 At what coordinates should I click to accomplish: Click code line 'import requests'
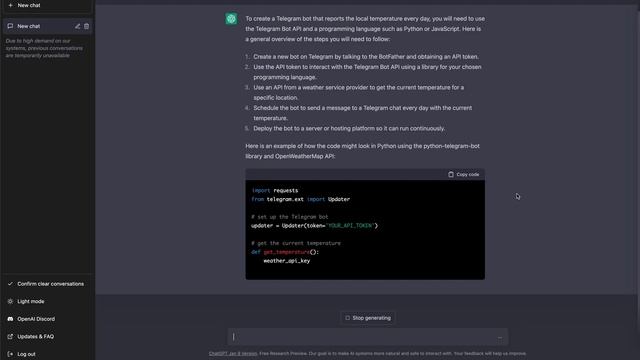(275, 191)
